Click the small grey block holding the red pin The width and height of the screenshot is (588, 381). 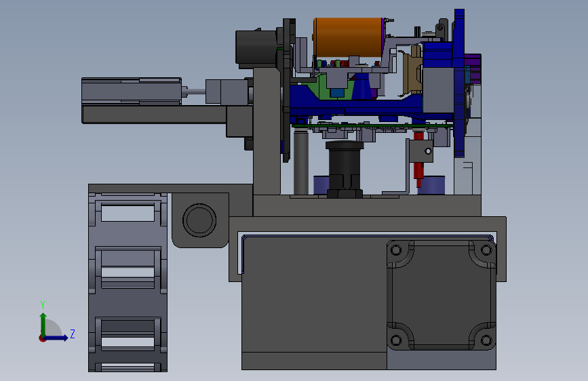(x=421, y=151)
